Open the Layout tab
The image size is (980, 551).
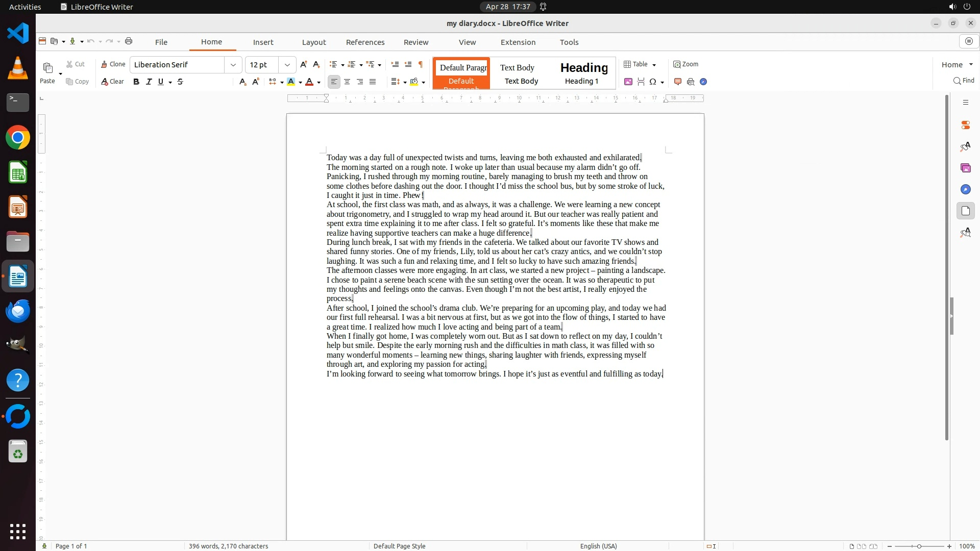pos(313,42)
